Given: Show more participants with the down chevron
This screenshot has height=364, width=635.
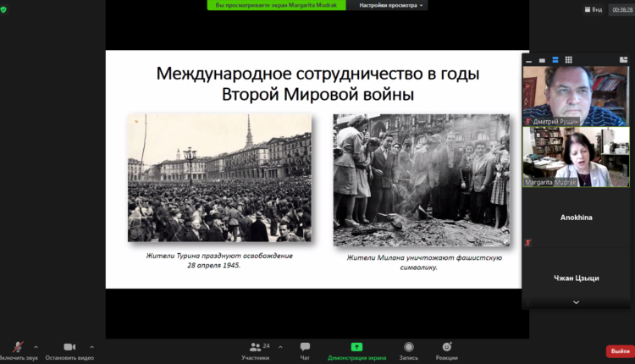Looking at the screenshot, I should click(576, 302).
